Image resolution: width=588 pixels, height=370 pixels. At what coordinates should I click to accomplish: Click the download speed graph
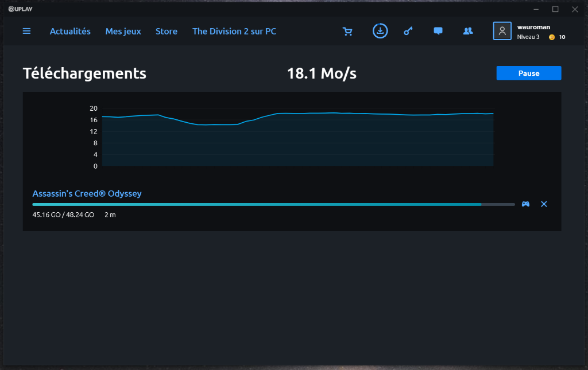pyautogui.click(x=297, y=138)
